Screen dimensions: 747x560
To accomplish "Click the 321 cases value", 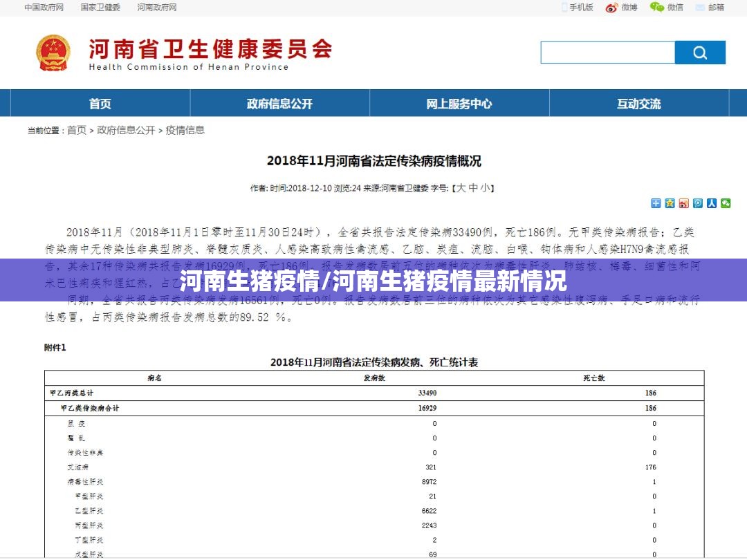I will coord(431,467).
